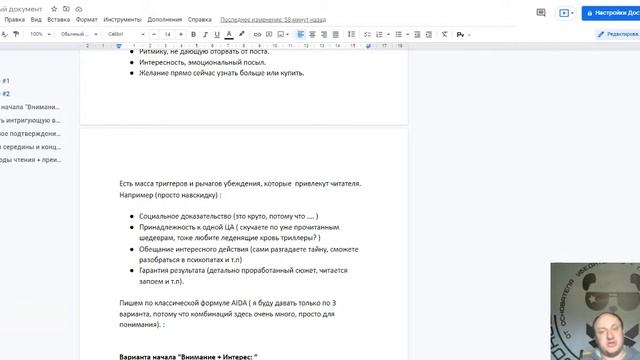This screenshot has width=640, height=360.
Task: Jump to outline heading 'интригующую в...'
Action: [x=30, y=120]
